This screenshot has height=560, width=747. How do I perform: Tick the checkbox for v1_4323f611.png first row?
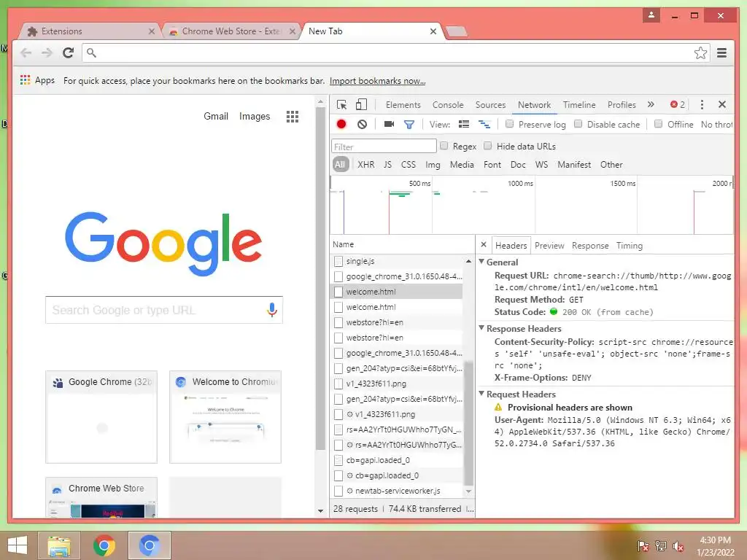point(338,384)
